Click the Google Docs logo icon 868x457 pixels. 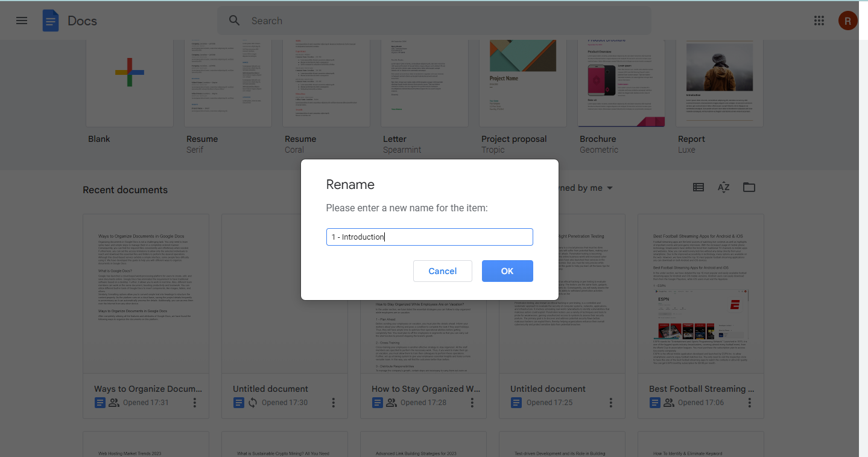pyautogui.click(x=51, y=21)
